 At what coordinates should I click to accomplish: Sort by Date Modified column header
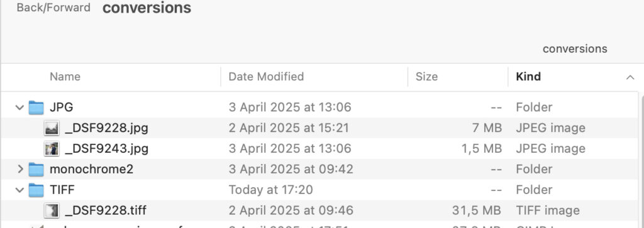(x=266, y=77)
